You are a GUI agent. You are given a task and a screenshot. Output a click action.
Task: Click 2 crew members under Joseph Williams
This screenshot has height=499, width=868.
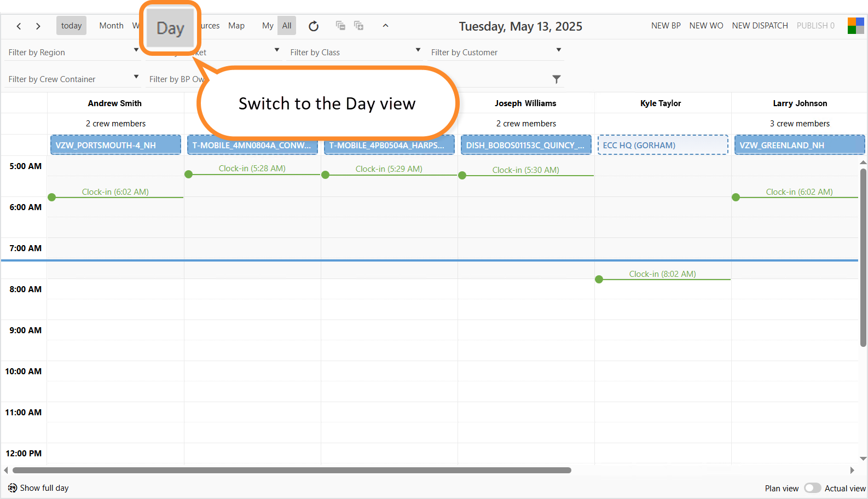(x=526, y=124)
